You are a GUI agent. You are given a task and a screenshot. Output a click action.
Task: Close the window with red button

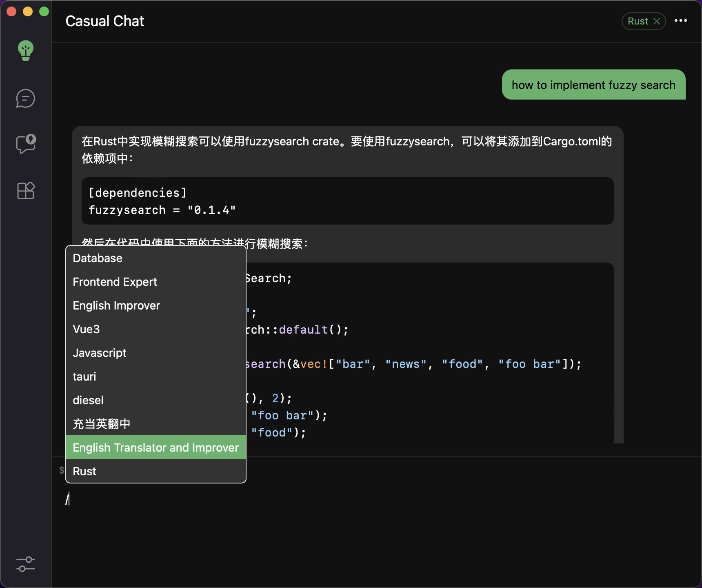coord(11,11)
